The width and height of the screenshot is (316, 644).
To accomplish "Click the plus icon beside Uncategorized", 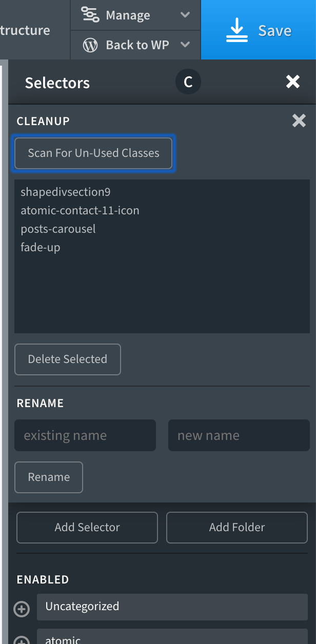I will [x=21, y=609].
